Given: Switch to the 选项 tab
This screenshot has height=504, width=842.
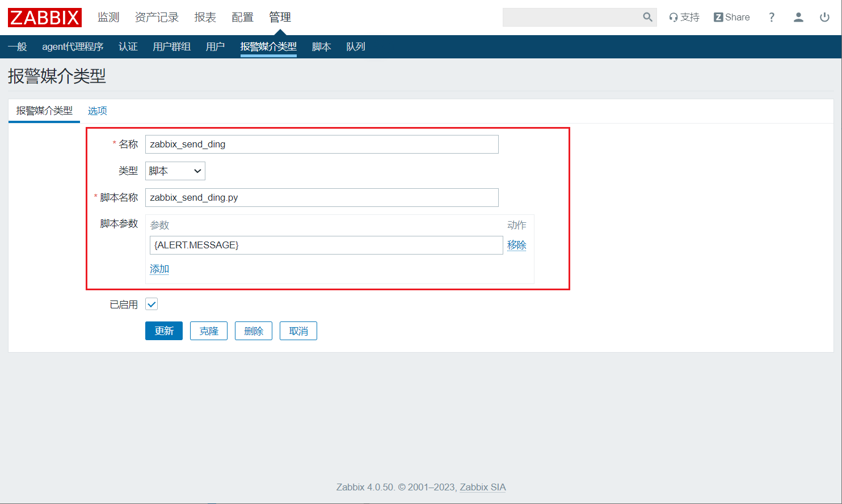Looking at the screenshot, I should point(98,111).
